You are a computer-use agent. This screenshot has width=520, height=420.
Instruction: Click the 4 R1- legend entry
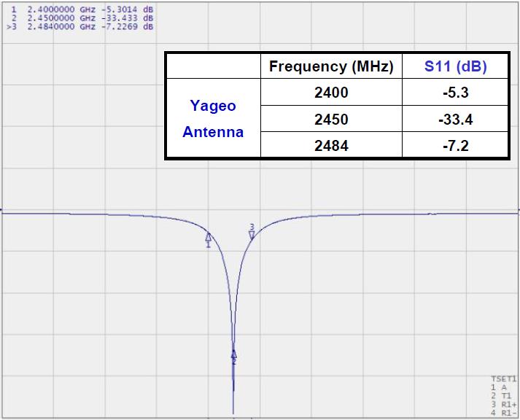tap(504, 413)
